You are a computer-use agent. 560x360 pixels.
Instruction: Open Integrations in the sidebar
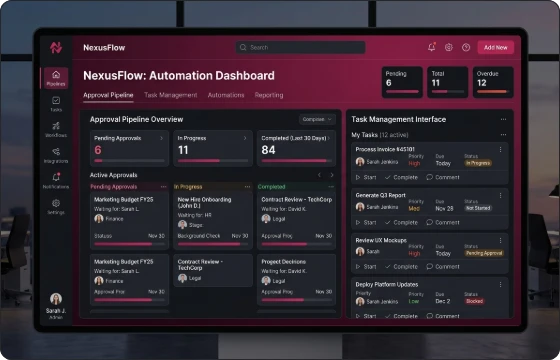coord(56,155)
